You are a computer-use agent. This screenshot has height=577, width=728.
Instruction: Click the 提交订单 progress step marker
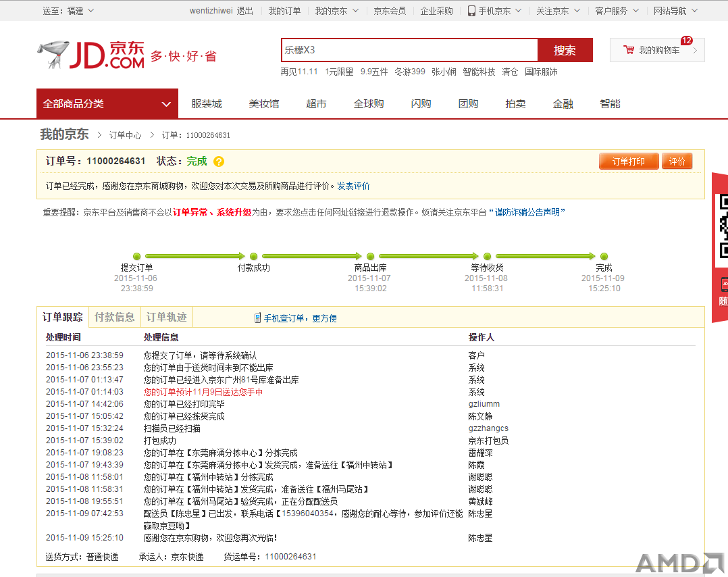136,257
